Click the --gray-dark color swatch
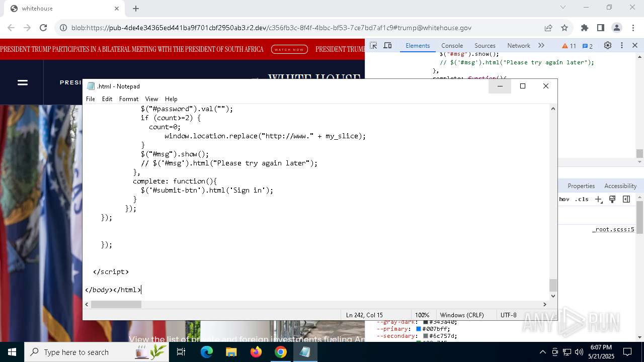Viewport: 644px width, 362px height. click(x=426, y=322)
